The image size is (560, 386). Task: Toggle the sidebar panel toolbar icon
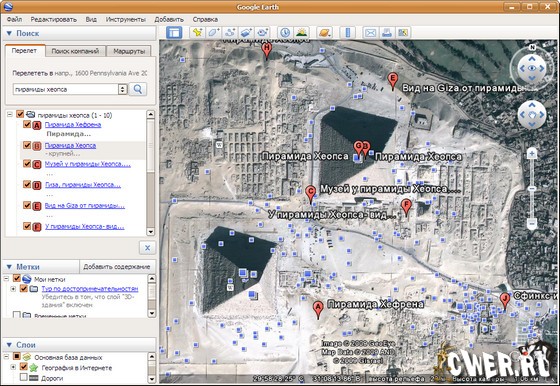click(x=174, y=33)
